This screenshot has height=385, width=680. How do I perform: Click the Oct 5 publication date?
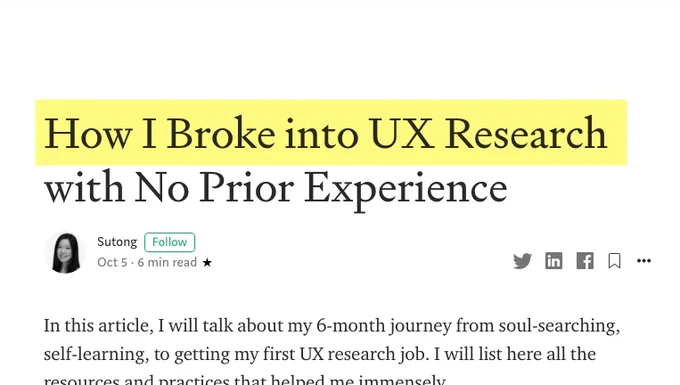click(112, 262)
